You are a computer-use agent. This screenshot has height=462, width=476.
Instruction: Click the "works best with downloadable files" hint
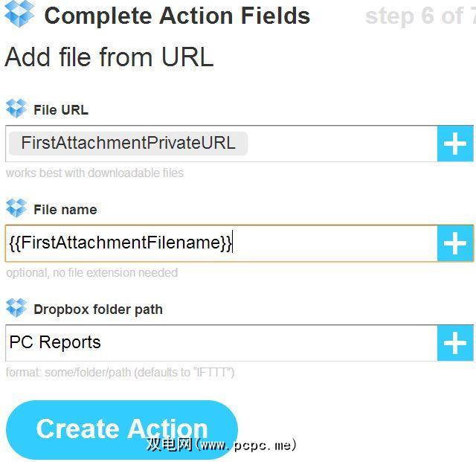point(94,173)
